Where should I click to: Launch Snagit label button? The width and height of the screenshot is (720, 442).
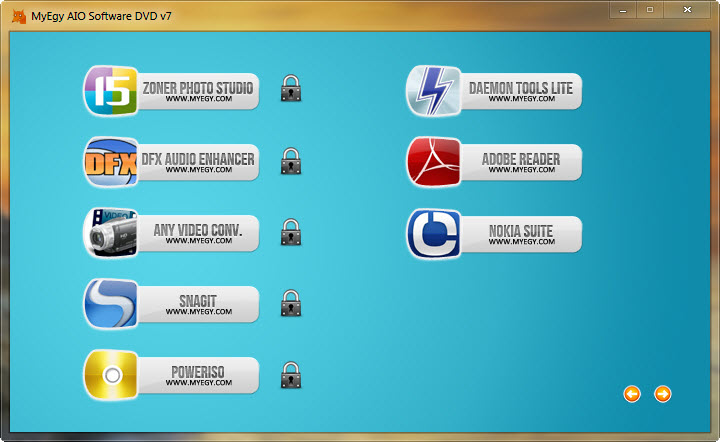198,304
